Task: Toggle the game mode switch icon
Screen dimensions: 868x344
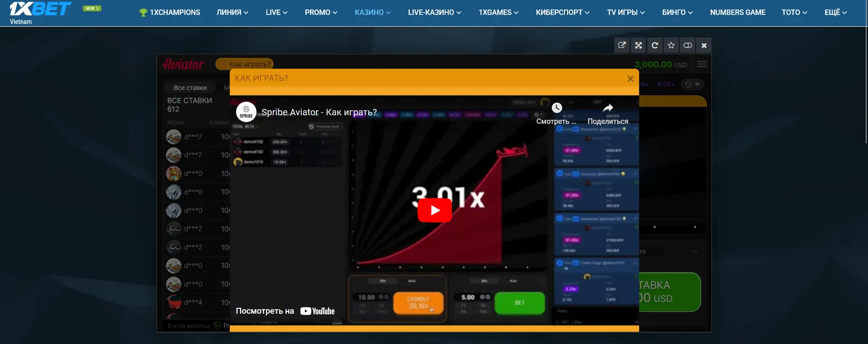Action: [x=688, y=45]
